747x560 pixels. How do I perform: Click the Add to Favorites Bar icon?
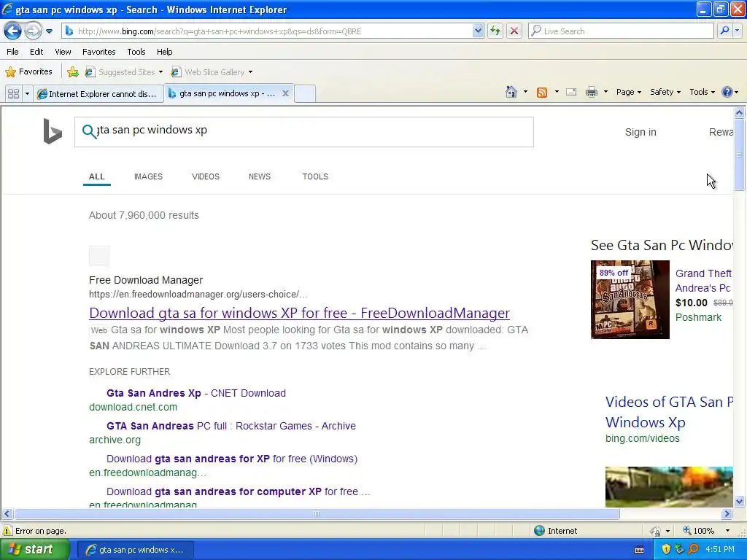[x=73, y=72]
